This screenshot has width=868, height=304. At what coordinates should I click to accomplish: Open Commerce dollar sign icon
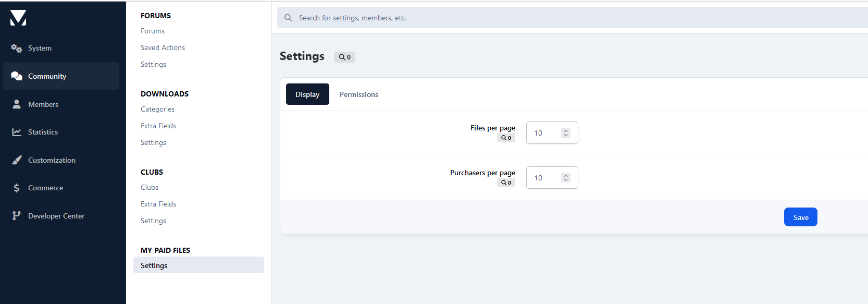tap(17, 188)
